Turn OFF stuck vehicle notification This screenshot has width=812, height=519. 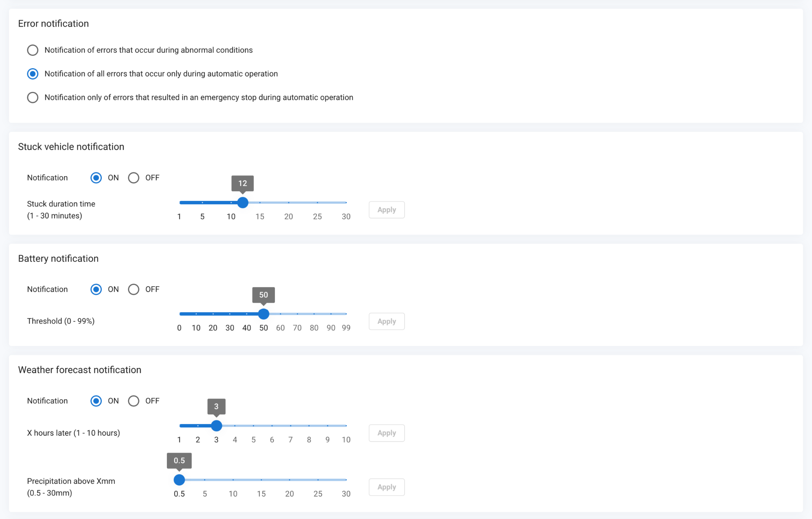134,178
